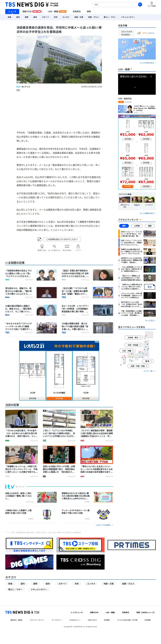Click the large itv section logo
161x644 pixels.
click(x=10, y=486)
